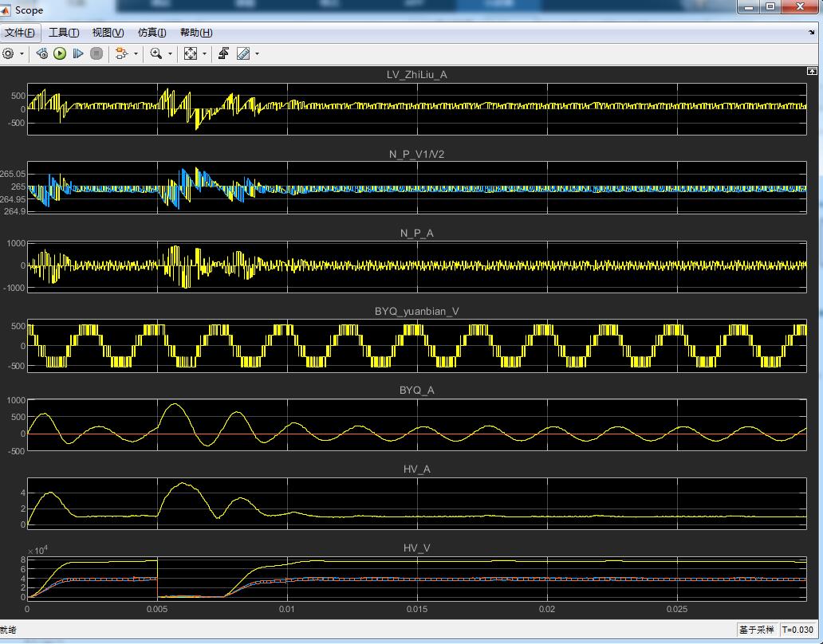Open the triggers icon in toolbar
823x644 pixels.
click(x=223, y=53)
